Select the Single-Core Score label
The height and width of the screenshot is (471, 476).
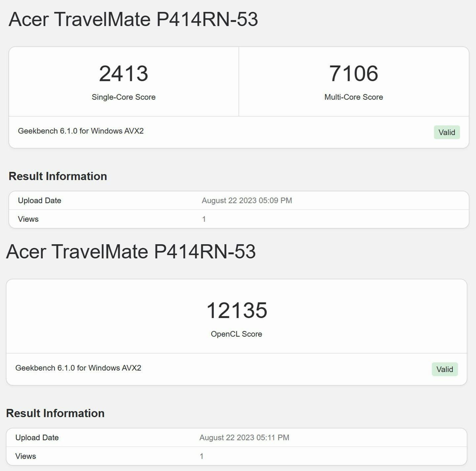click(x=123, y=97)
